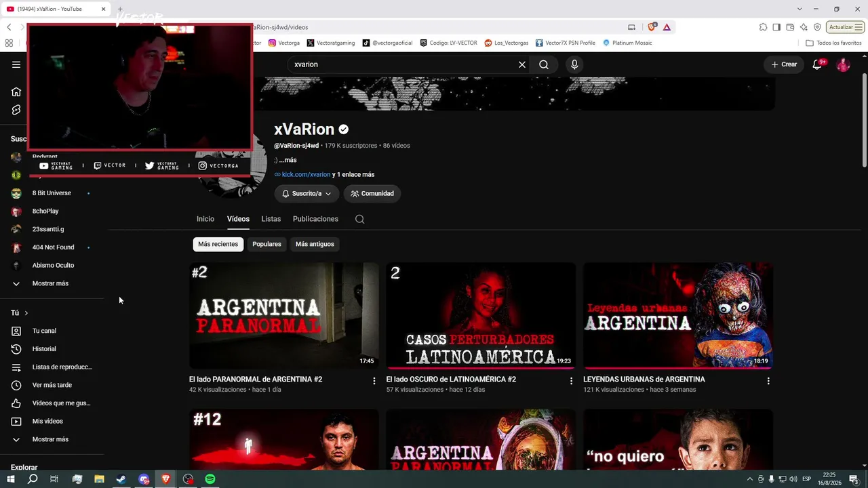The width and height of the screenshot is (868, 488).
Task: Select the xVaRion YouTube browser tab
Action: (x=57, y=9)
